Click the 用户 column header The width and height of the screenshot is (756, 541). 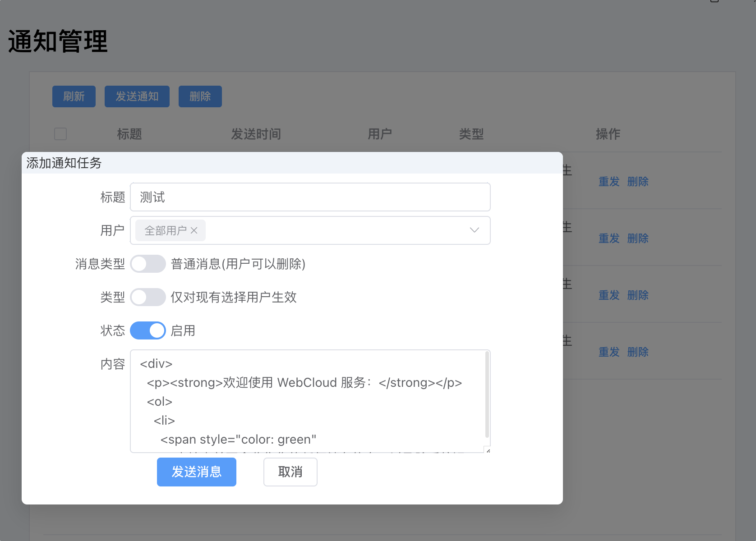[380, 134]
